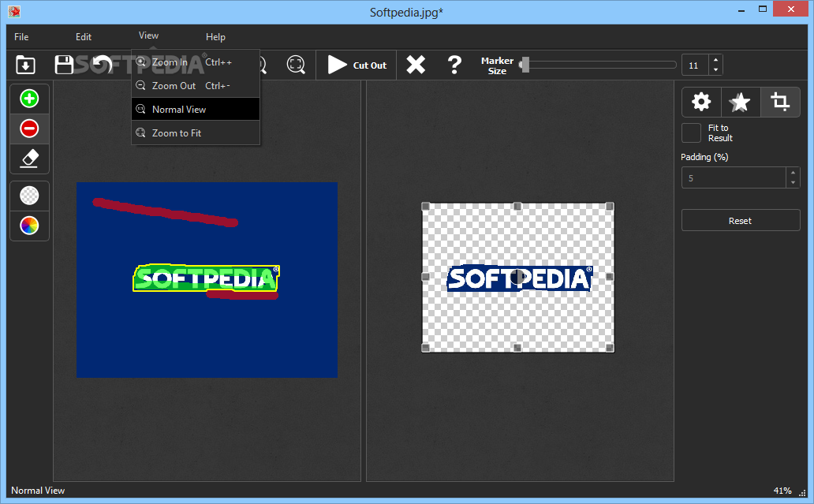Screen dimensions: 814x504
Task: Minimize the Softpedia.jpg window
Action: 741,9
